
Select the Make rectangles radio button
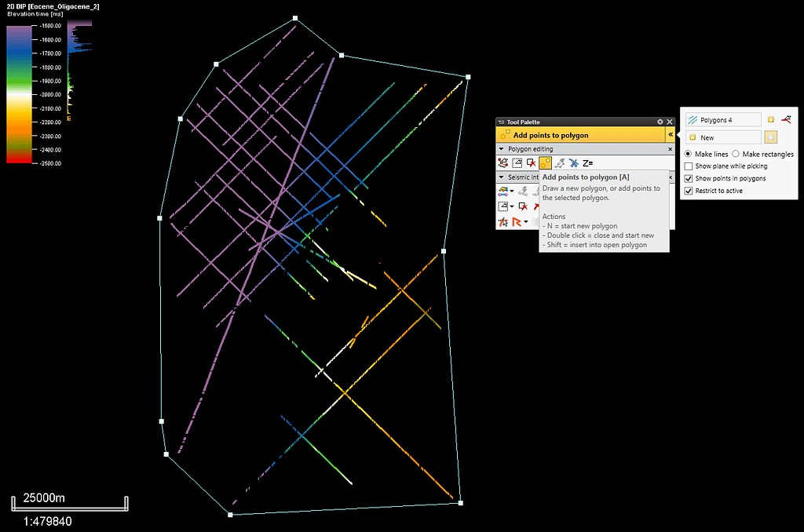736,154
